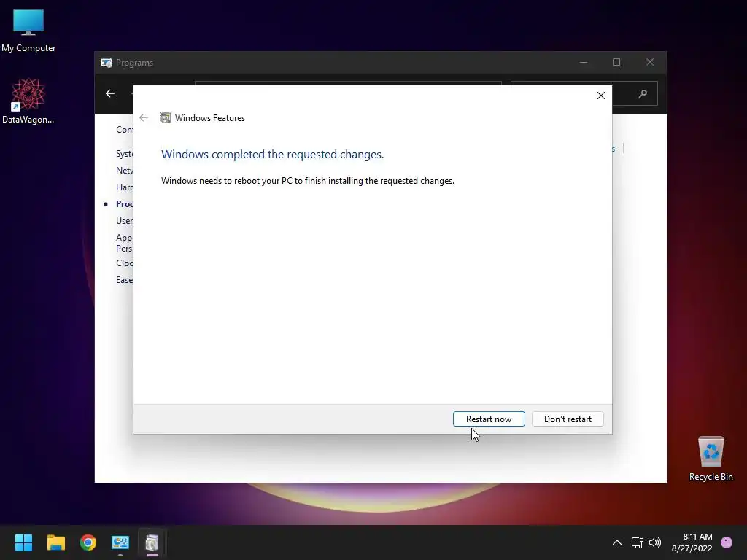The image size is (747, 560).
Task: Select the Programs category in sidebar
Action: [124, 204]
